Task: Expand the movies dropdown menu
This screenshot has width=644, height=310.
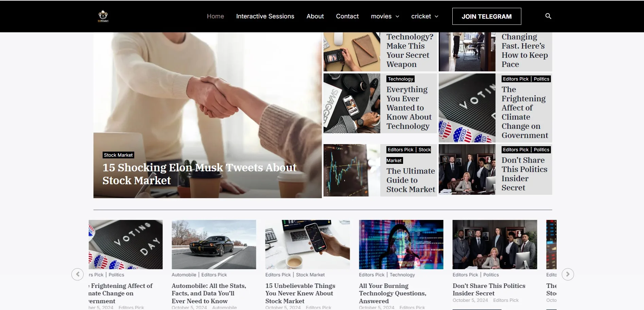Action: point(385,16)
